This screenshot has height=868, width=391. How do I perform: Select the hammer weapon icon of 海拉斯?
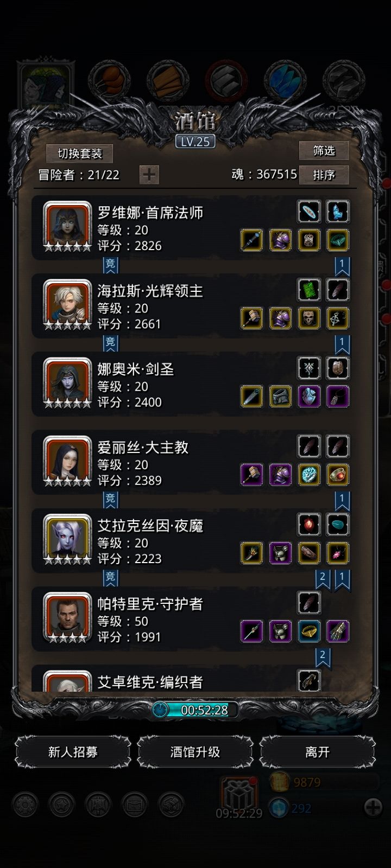pos(251,318)
